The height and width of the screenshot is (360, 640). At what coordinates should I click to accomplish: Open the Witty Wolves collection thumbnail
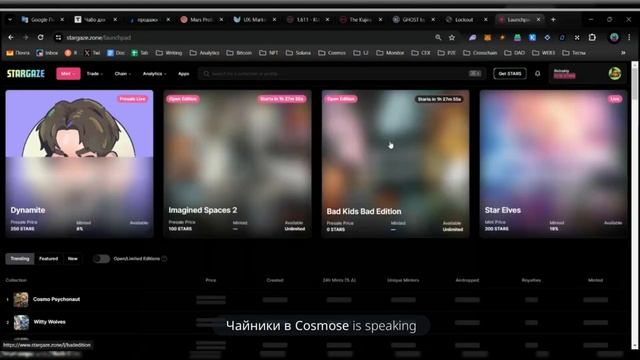(x=21, y=322)
